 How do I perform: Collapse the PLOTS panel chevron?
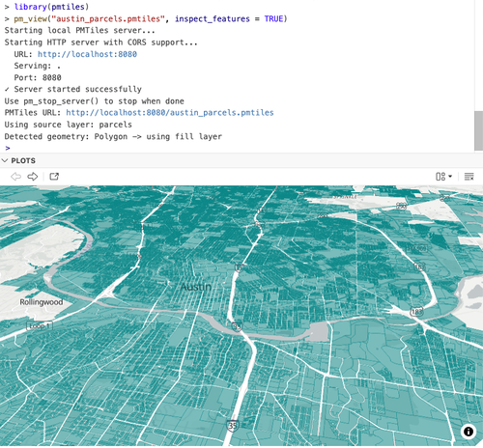(5, 160)
